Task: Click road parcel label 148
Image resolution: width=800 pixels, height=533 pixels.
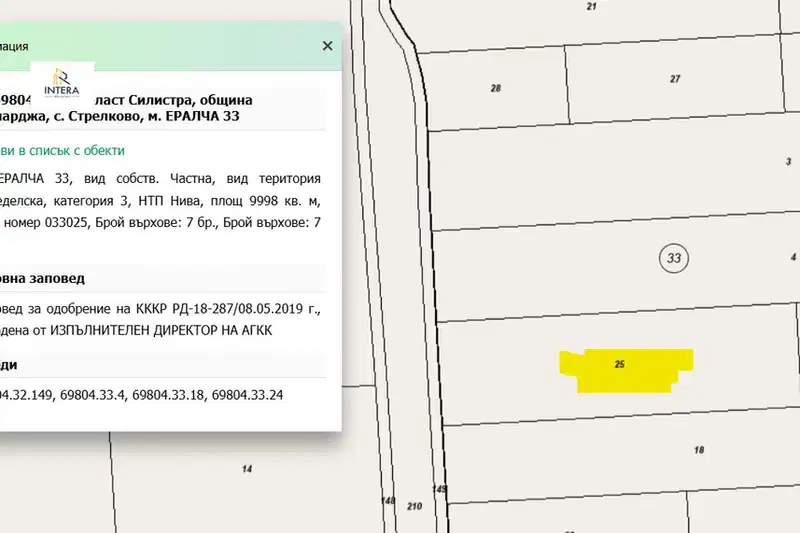Action: (x=388, y=500)
